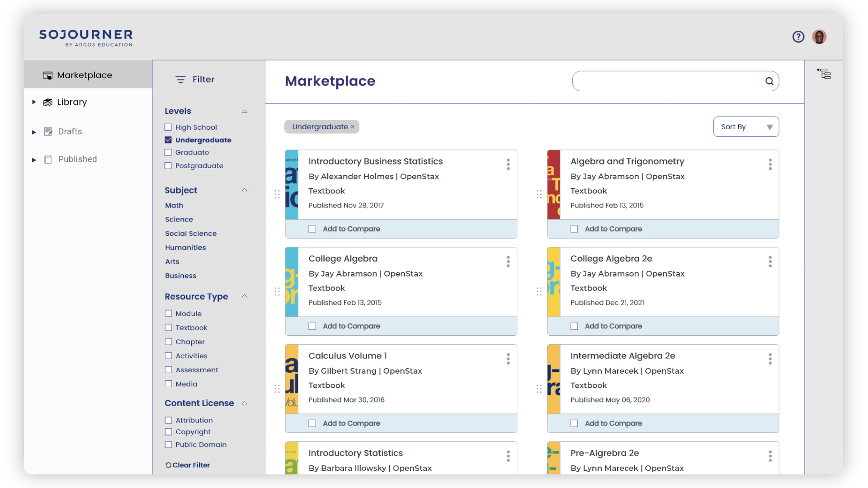Collapse the Content License section
Viewport: 868px width, 488px height.
pyautogui.click(x=245, y=403)
